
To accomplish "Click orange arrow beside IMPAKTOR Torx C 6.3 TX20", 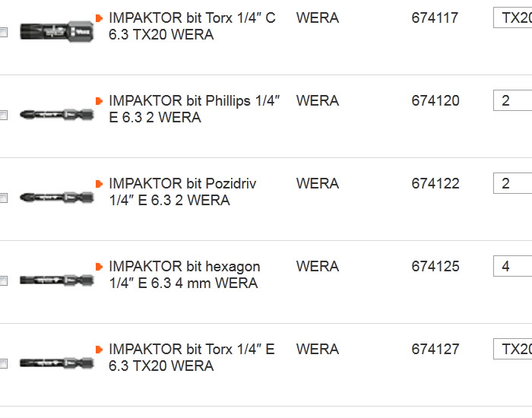I will (x=99, y=18).
